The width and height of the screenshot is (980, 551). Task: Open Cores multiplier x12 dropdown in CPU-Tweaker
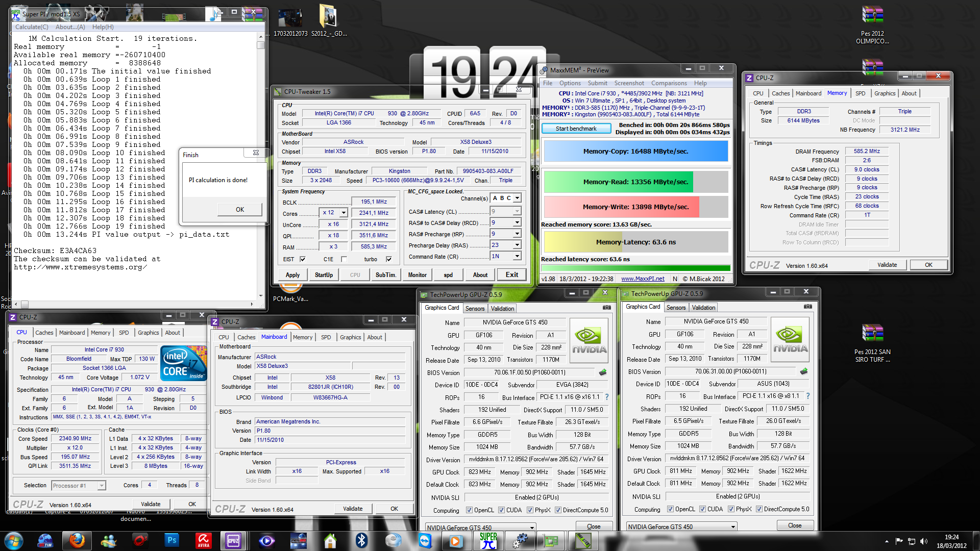click(x=344, y=213)
